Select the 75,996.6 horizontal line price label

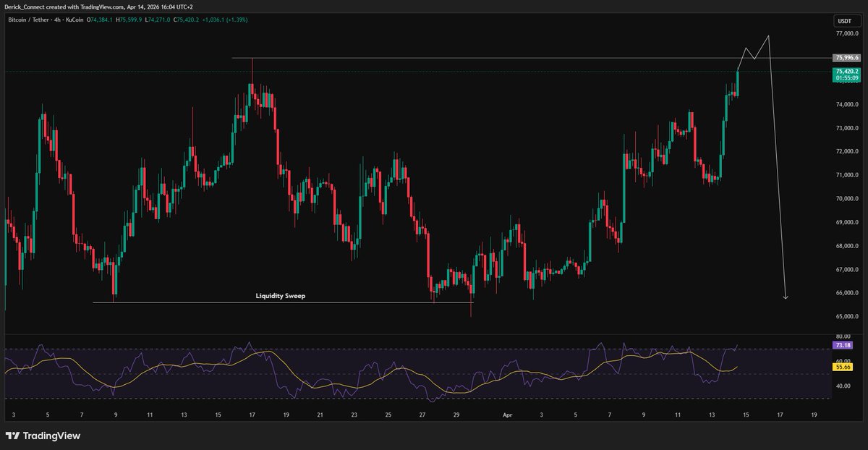point(846,58)
